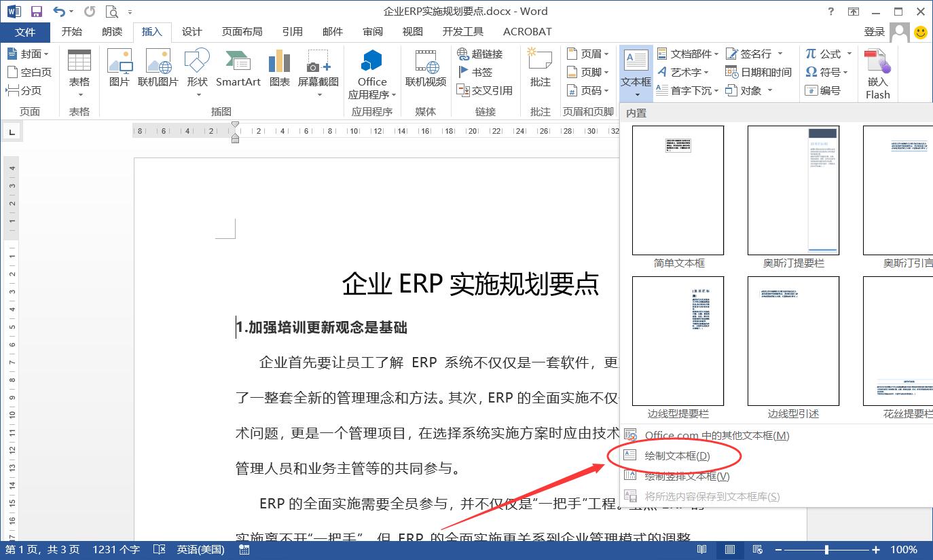The image size is (933, 560).
Task: Undo the last action
Action: [60, 12]
